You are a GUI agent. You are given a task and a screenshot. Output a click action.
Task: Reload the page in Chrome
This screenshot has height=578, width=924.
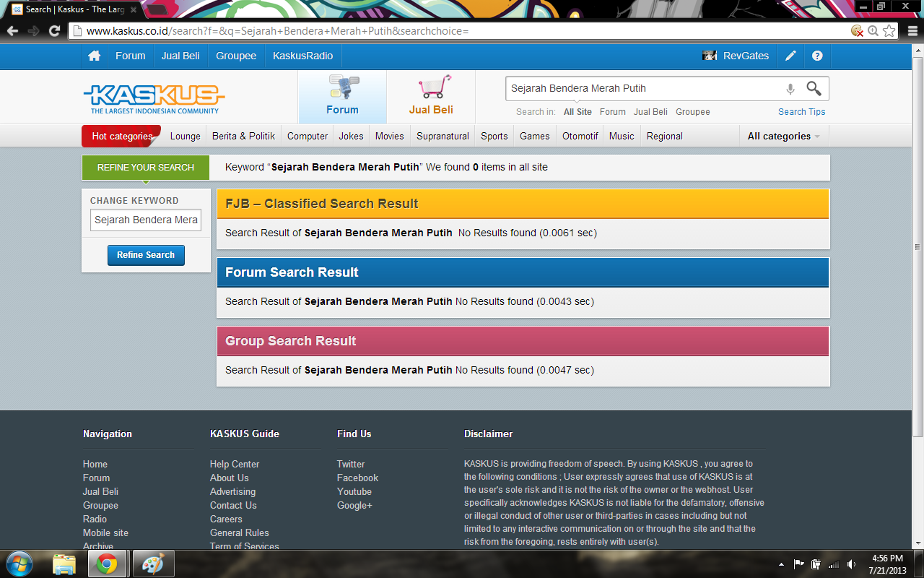pos(54,31)
